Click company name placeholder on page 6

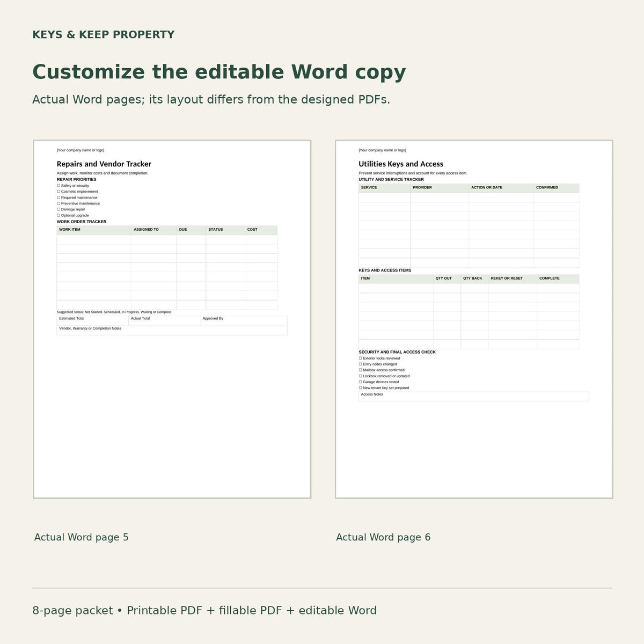click(382, 150)
